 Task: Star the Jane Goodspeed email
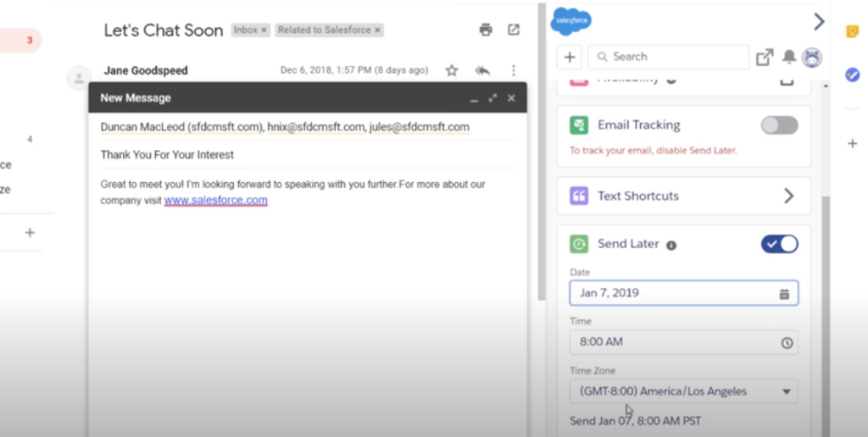[452, 70]
